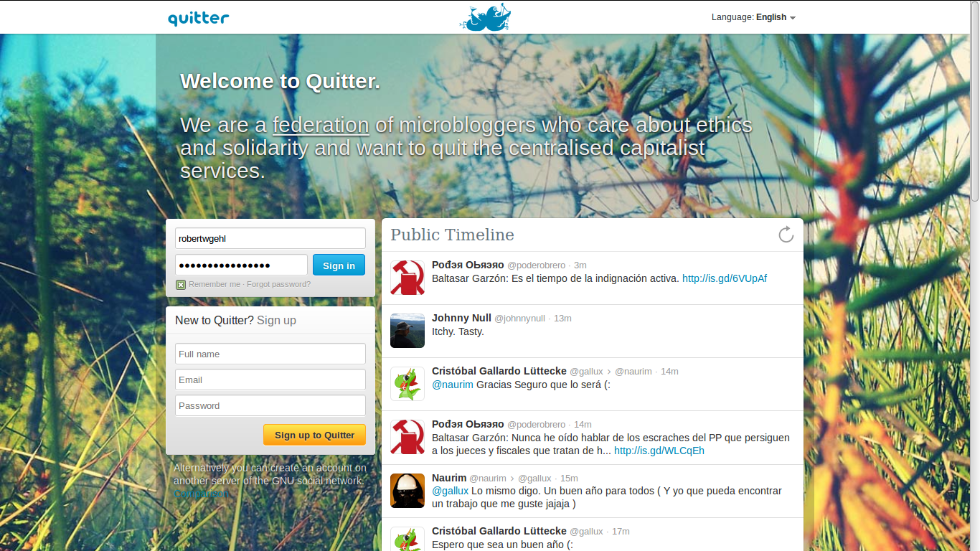This screenshot has height=551, width=980.
Task: Open the http://is.gd/6VUpAf link
Action: click(x=725, y=278)
